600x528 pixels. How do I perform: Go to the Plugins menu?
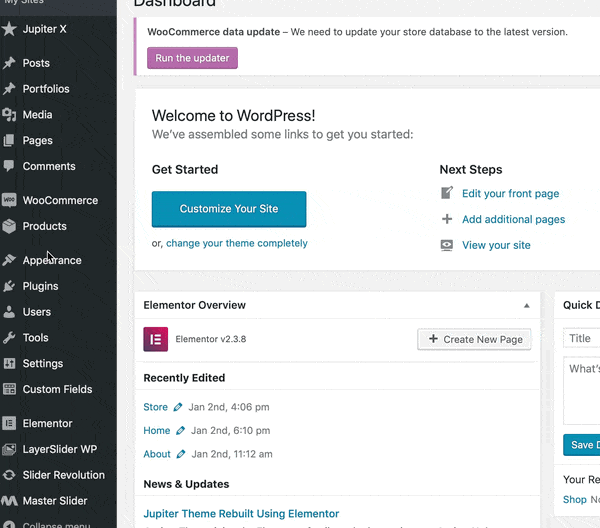click(40, 286)
